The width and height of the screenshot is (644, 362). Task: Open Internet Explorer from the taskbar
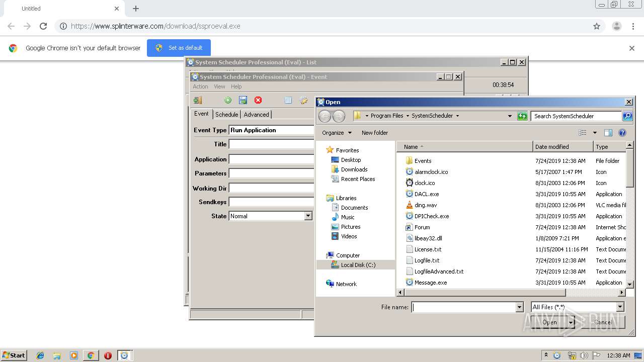point(40,355)
